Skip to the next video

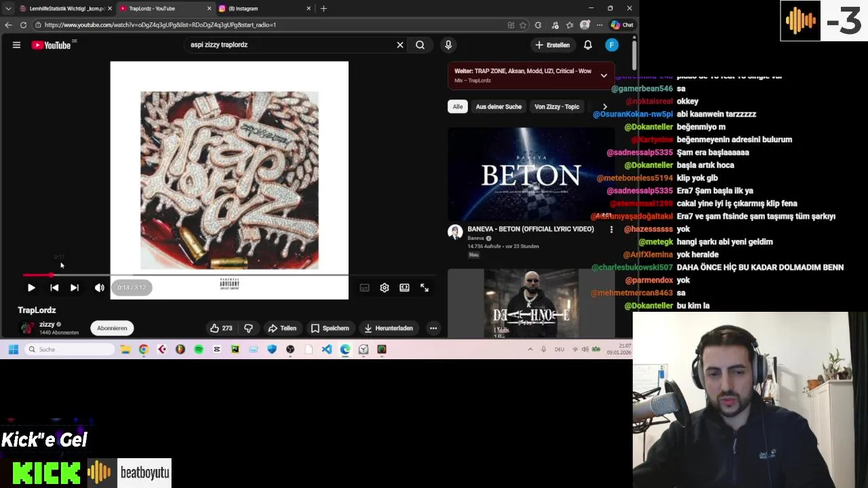(75, 287)
